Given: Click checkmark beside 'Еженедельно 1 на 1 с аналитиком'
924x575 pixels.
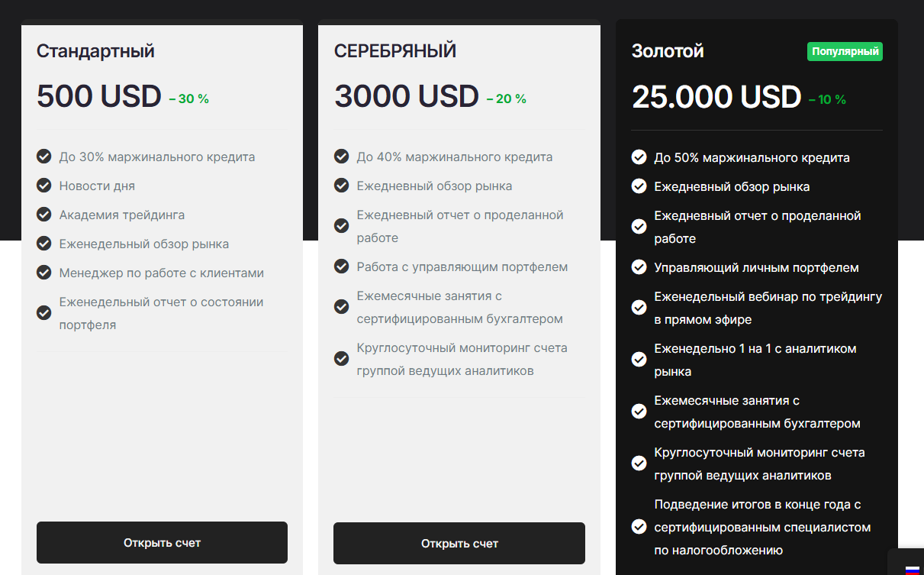Looking at the screenshot, I should [639, 360].
